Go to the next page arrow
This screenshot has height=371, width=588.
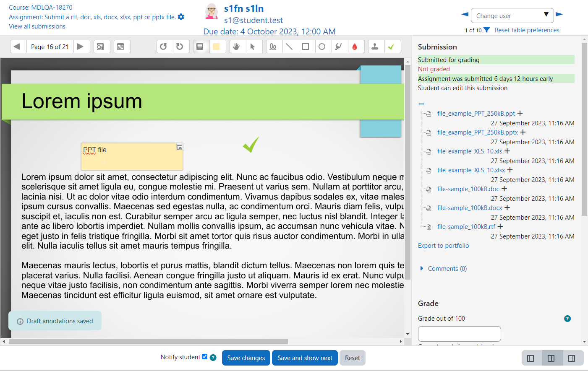(x=81, y=47)
